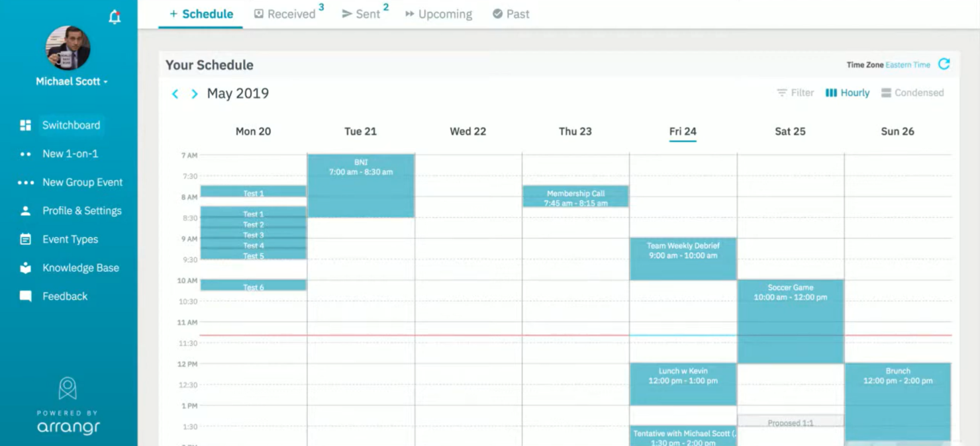Viewport: 980px width, 446px height.
Task: Open notifications via the bell icon
Action: click(x=113, y=17)
